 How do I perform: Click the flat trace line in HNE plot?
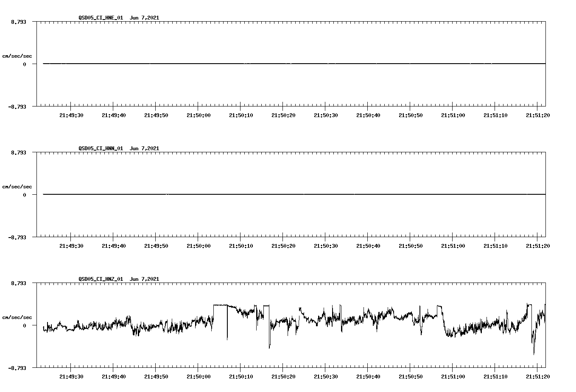point(294,64)
